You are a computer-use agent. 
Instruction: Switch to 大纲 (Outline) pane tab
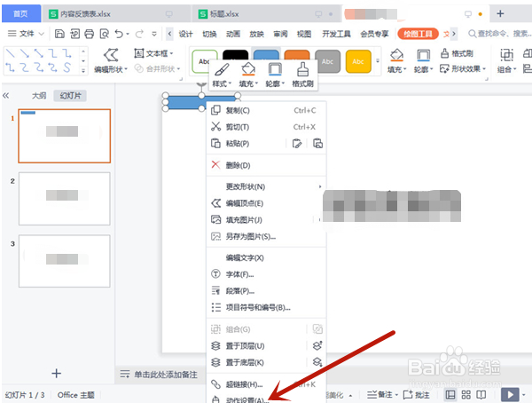[39, 96]
